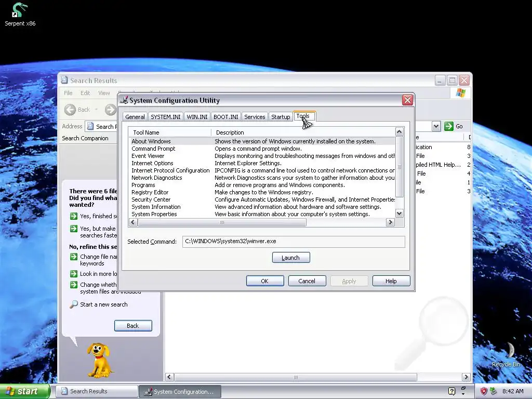The height and width of the screenshot is (399, 532).
Task: Switch to Search Results taskbar button
Action: click(97, 391)
